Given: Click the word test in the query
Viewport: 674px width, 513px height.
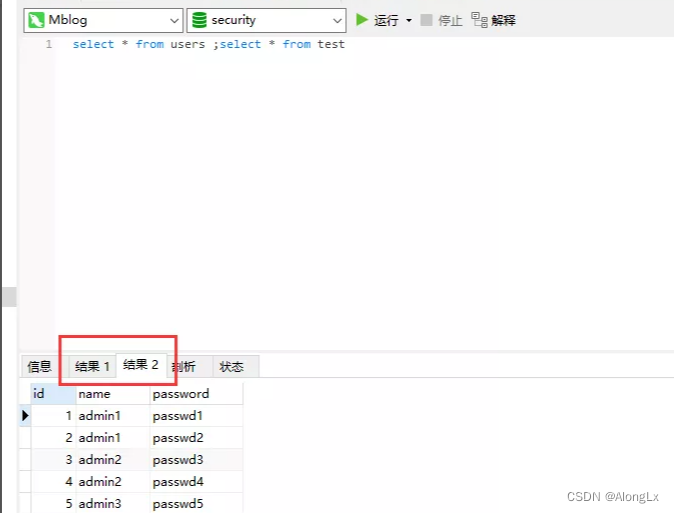Looking at the screenshot, I should click(x=331, y=44).
